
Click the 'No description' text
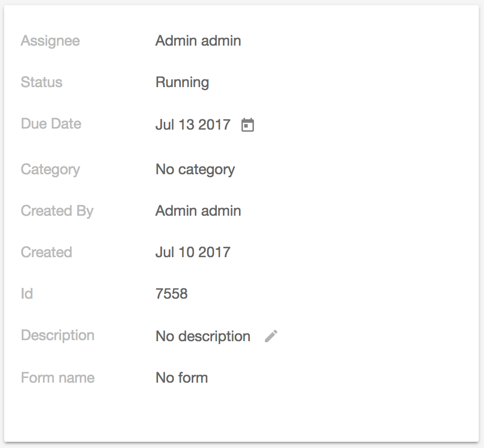pos(203,336)
